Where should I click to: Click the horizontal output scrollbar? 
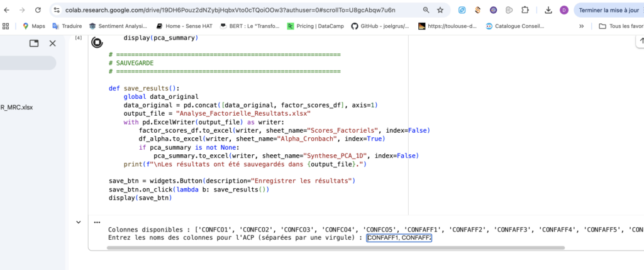coord(314,248)
